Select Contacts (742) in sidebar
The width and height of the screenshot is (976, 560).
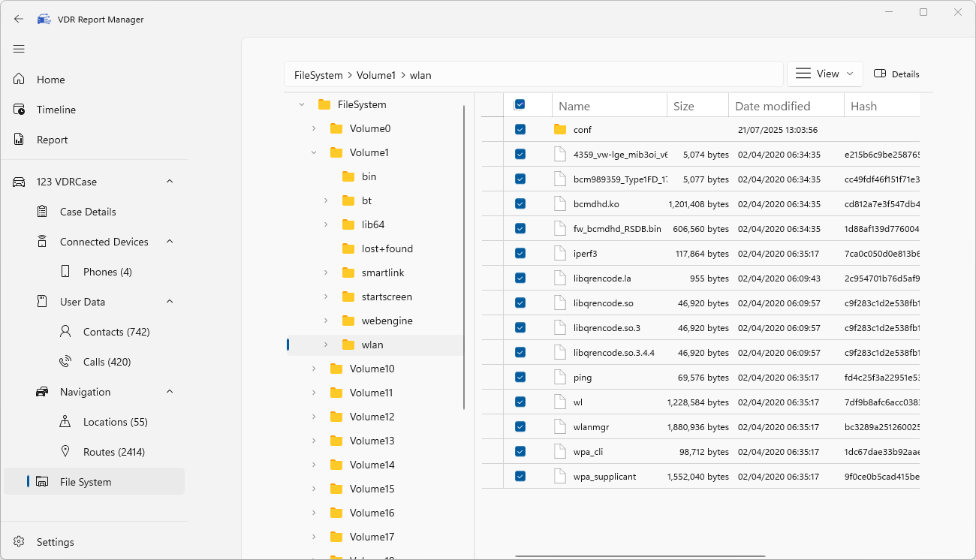click(x=104, y=332)
